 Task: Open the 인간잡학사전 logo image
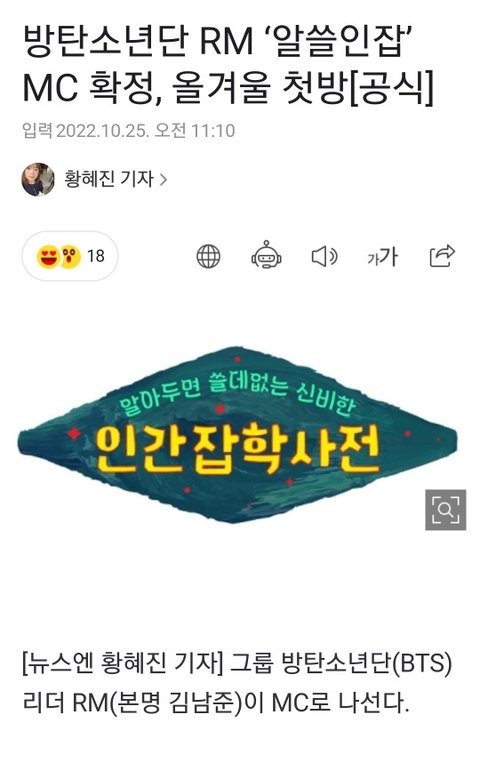coord(238,435)
